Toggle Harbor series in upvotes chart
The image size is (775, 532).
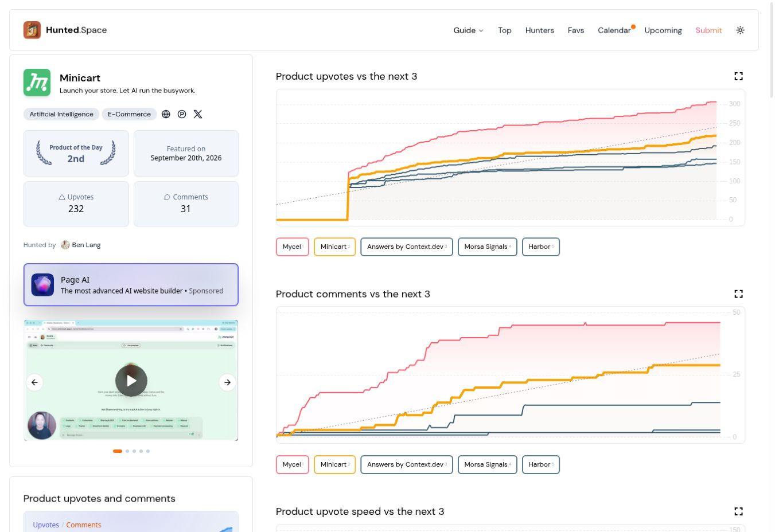541,247
